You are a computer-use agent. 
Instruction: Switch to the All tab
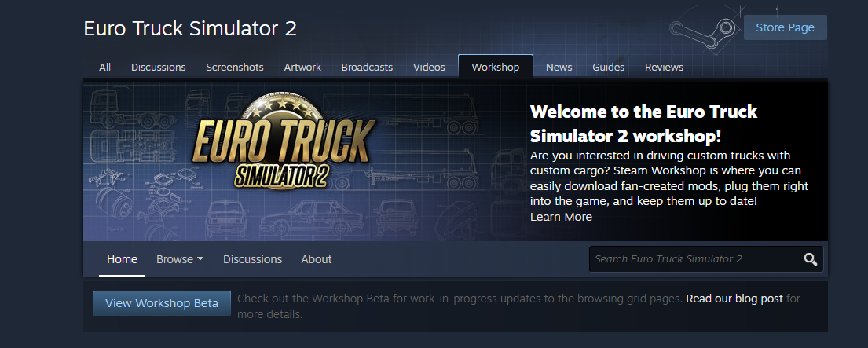[104, 67]
